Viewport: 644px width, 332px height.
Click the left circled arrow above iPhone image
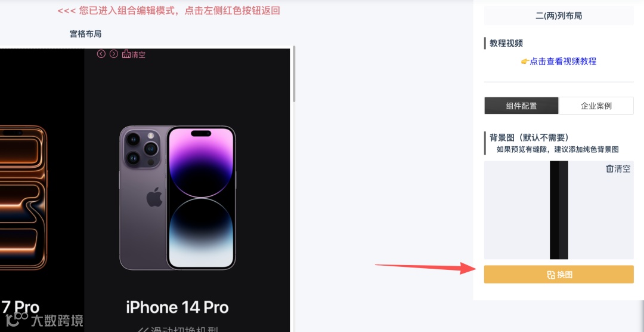[x=101, y=54]
